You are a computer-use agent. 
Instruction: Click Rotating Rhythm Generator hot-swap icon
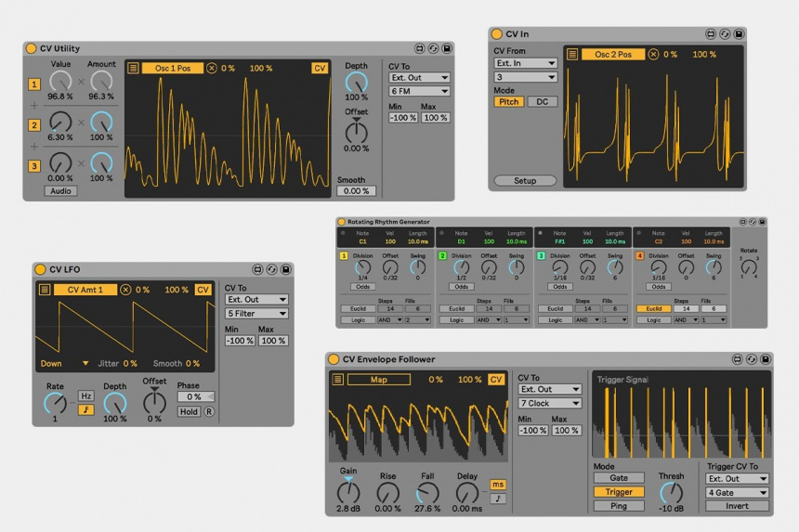click(753, 222)
